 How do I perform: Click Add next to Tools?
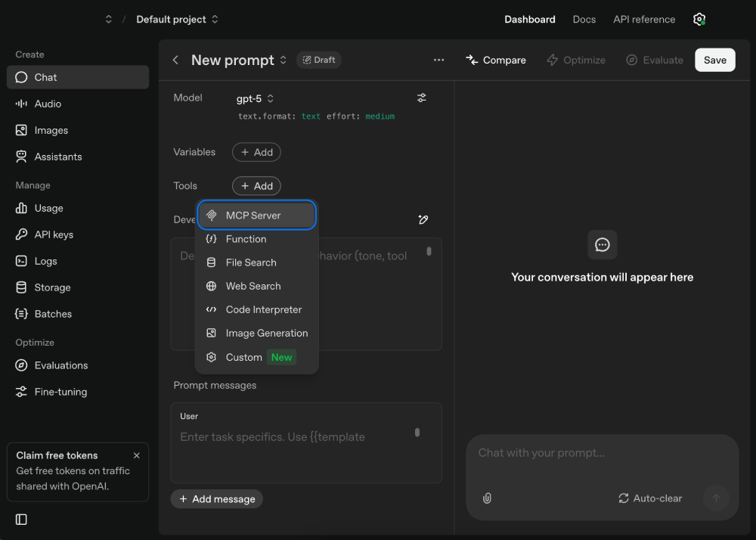(x=256, y=185)
